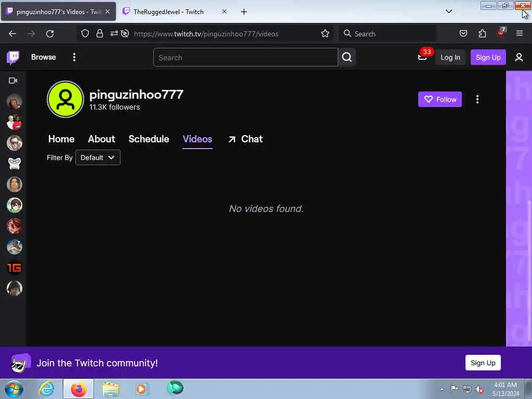The width and height of the screenshot is (532, 399).
Task: Click the uBlock extension icon with badge
Action: (501, 33)
